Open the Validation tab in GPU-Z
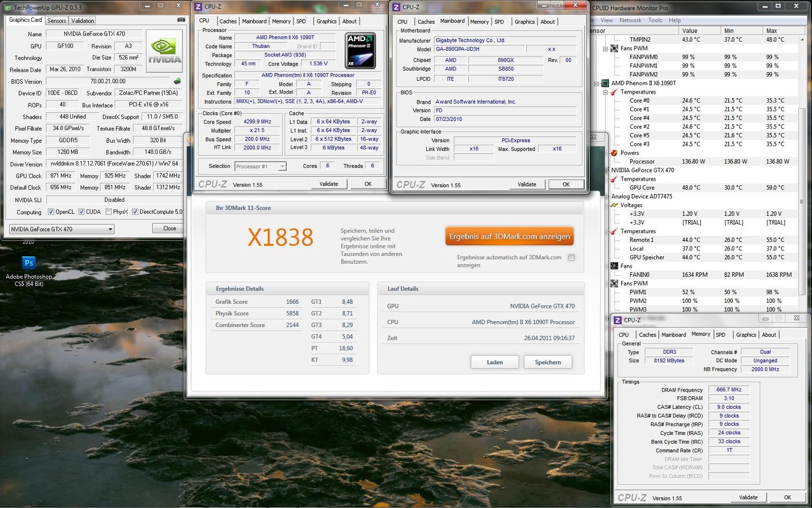 (x=82, y=21)
